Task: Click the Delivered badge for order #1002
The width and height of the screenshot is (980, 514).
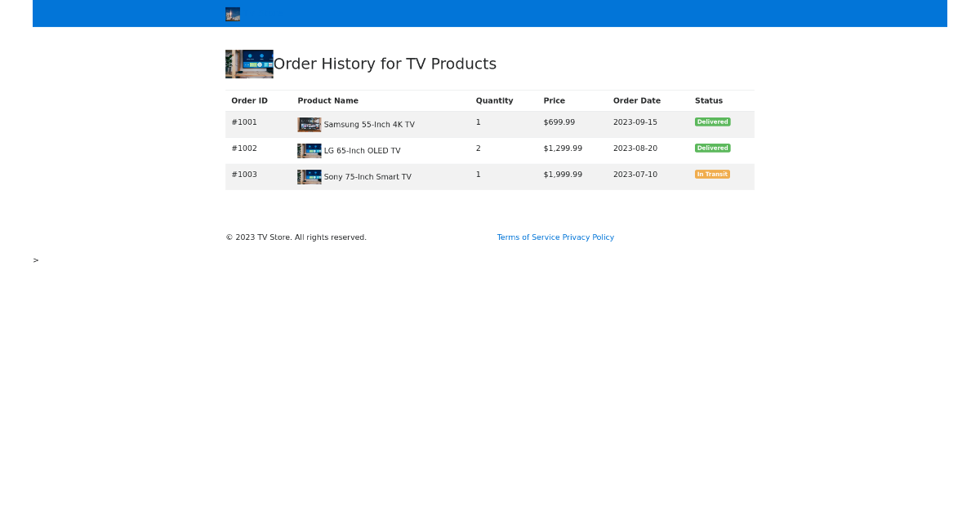Action: click(712, 148)
